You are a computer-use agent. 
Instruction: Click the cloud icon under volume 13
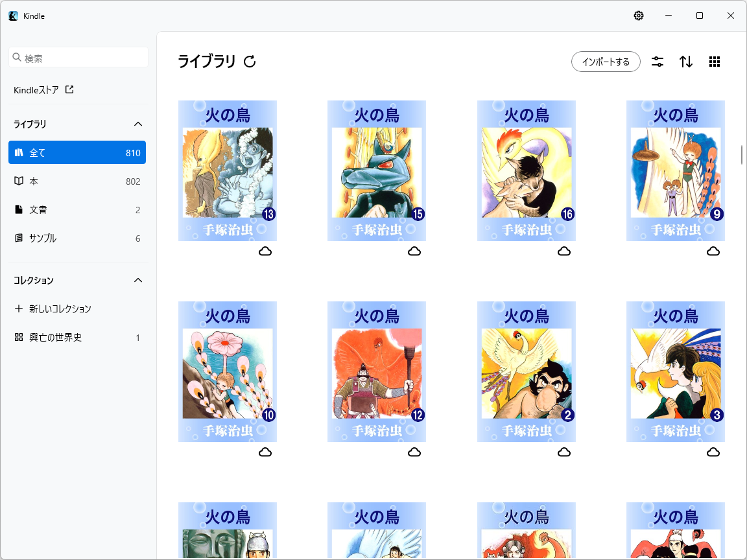(265, 251)
